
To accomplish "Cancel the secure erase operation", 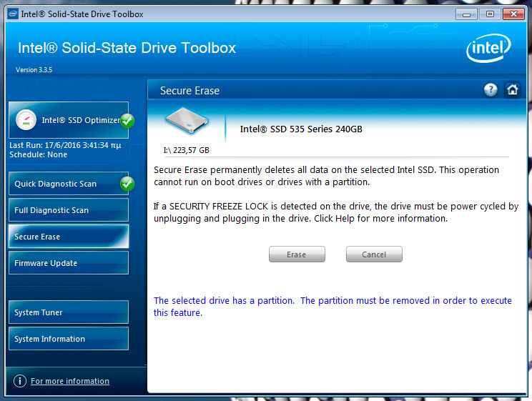I will (x=374, y=254).
